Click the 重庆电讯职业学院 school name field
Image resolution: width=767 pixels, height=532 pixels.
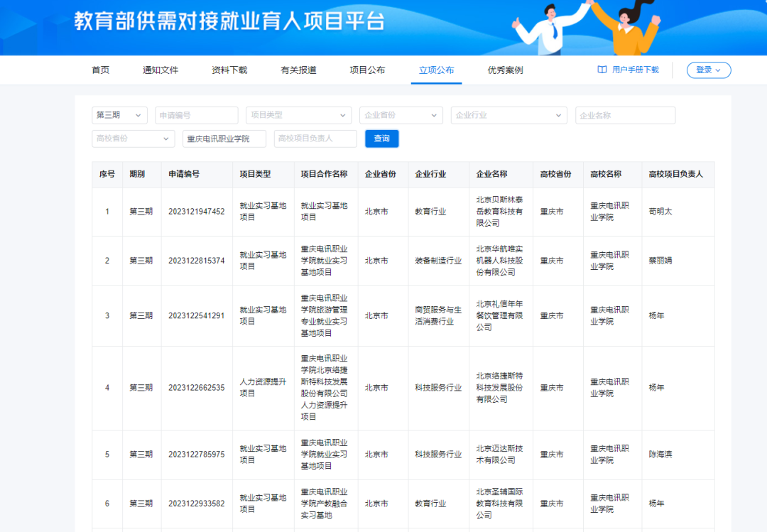[x=224, y=139]
